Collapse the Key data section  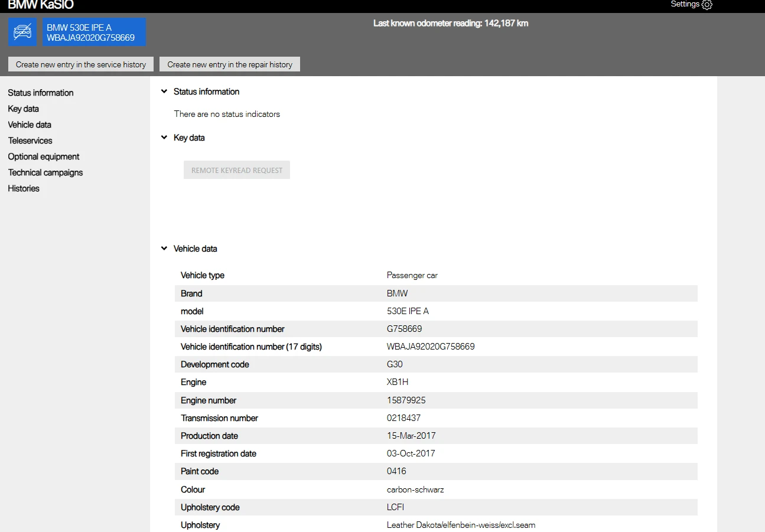pyautogui.click(x=164, y=138)
